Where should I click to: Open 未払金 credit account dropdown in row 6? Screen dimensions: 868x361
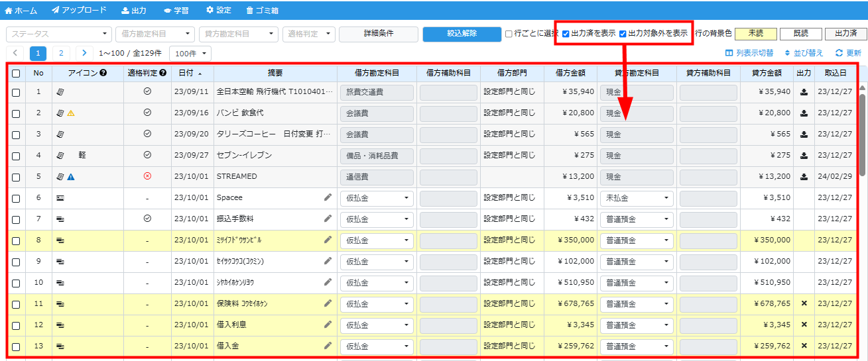click(x=636, y=198)
